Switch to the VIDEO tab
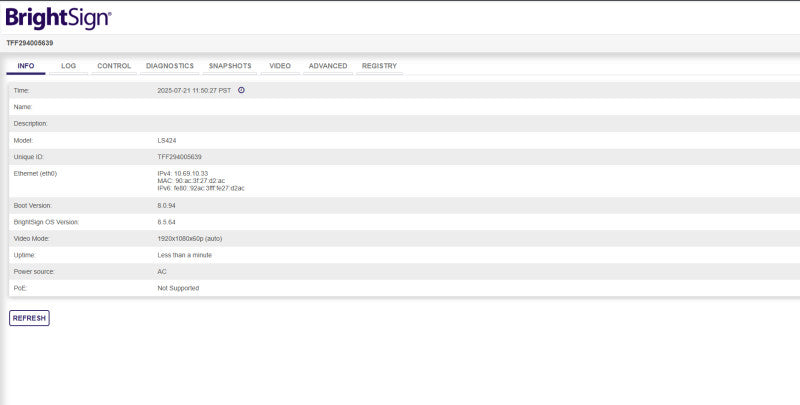The image size is (800, 405). coord(280,66)
